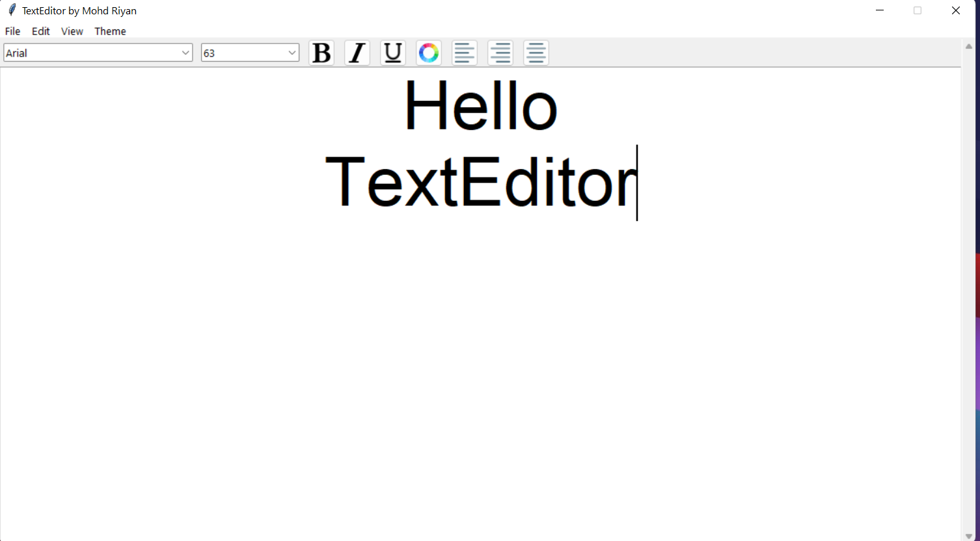Image resolution: width=980 pixels, height=541 pixels.
Task: Open the Edit menu
Action: tap(40, 31)
